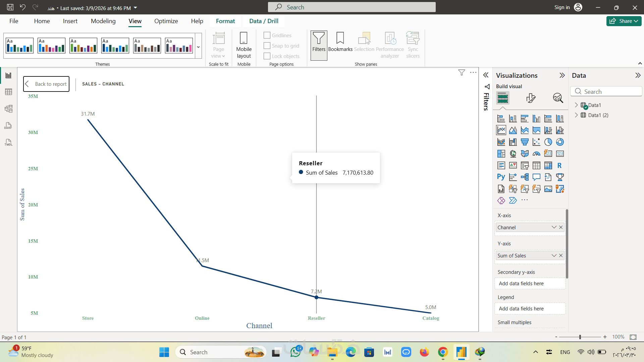
Task: Open the Channel field dropdown arrow
Action: click(x=554, y=227)
